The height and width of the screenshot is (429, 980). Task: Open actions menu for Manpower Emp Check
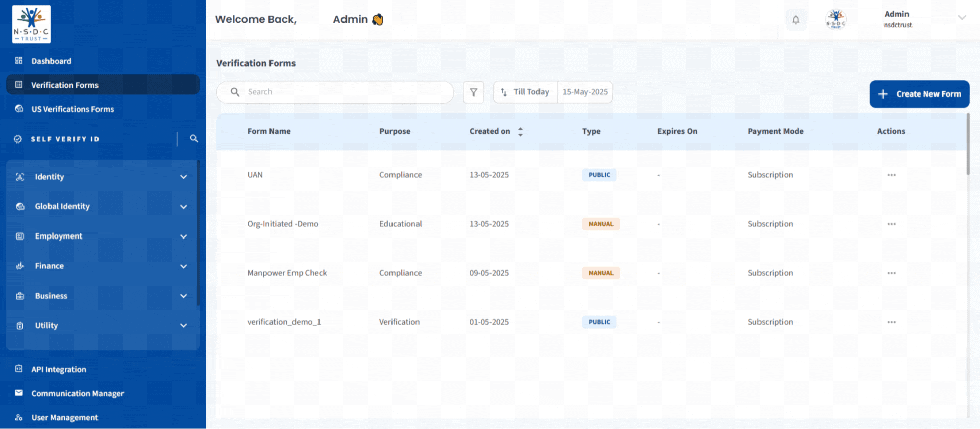point(891,273)
